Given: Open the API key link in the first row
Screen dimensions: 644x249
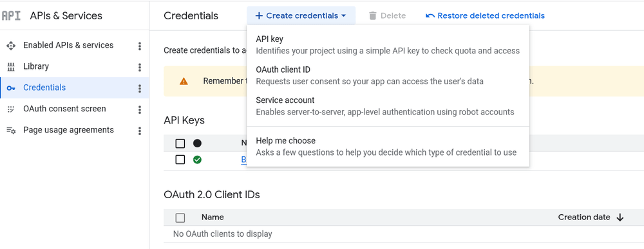Looking at the screenshot, I should (243, 160).
